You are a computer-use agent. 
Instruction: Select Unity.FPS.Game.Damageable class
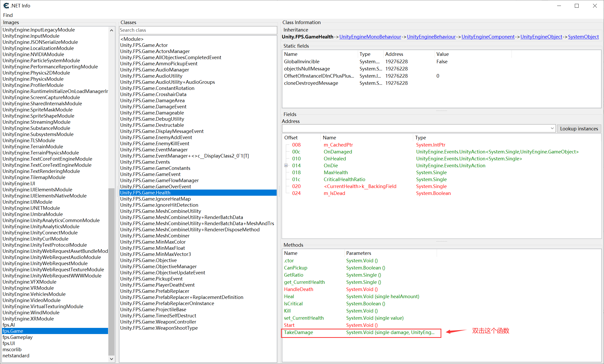(x=152, y=113)
